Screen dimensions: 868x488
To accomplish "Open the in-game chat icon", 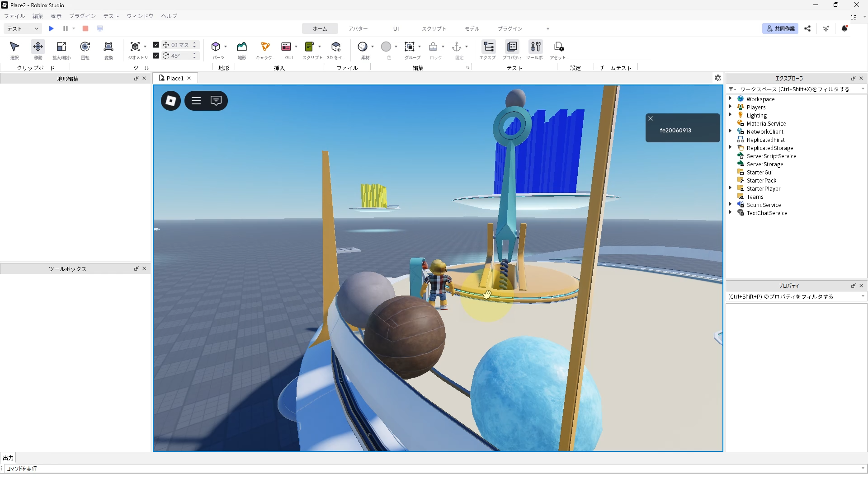I will pos(216,101).
